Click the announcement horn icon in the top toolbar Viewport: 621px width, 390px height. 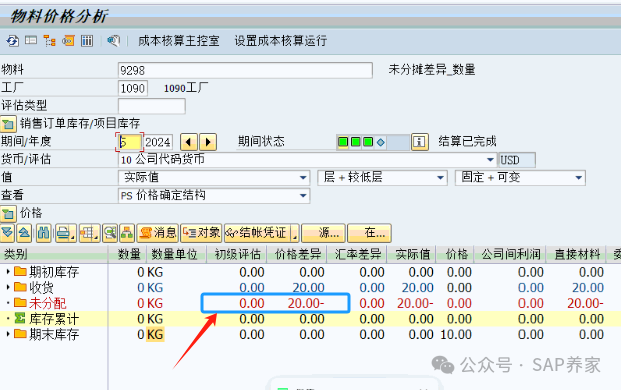coord(113,41)
